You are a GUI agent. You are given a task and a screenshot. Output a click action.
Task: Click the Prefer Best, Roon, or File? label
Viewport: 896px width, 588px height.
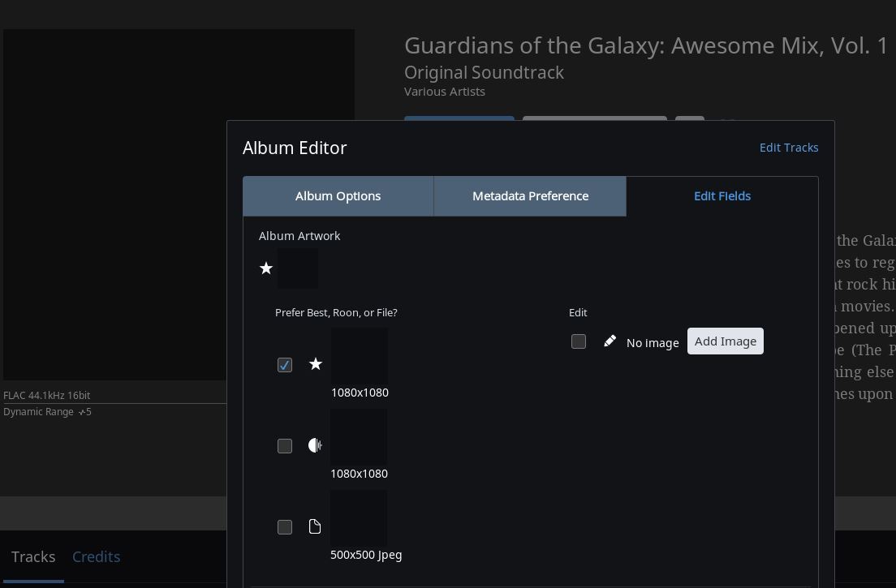coord(336,312)
